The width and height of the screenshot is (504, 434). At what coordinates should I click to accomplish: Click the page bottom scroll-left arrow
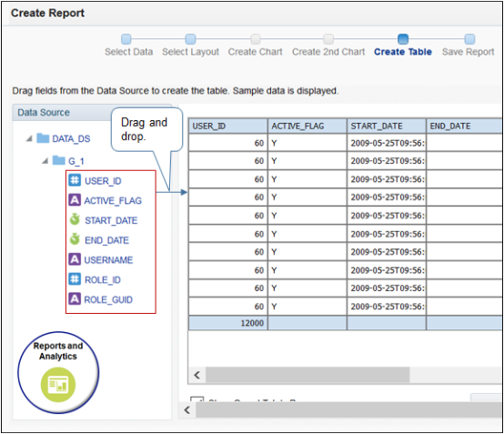pyautogui.click(x=187, y=409)
